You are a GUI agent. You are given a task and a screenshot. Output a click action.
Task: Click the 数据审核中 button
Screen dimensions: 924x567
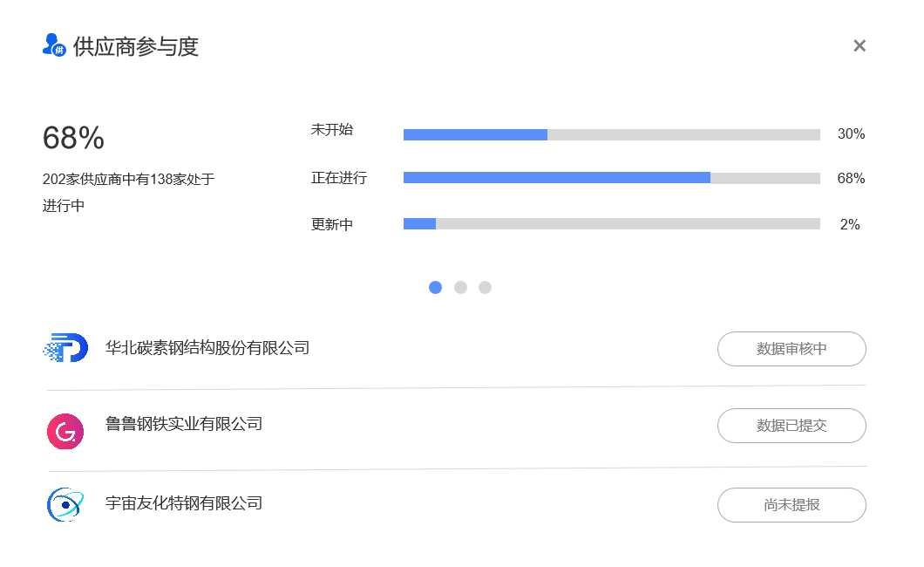[x=792, y=349]
